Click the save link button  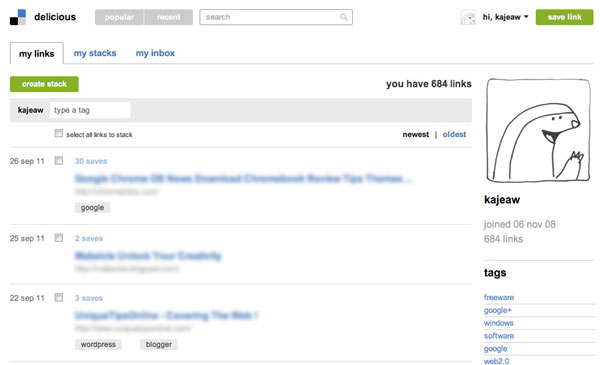[x=564, y=17]
